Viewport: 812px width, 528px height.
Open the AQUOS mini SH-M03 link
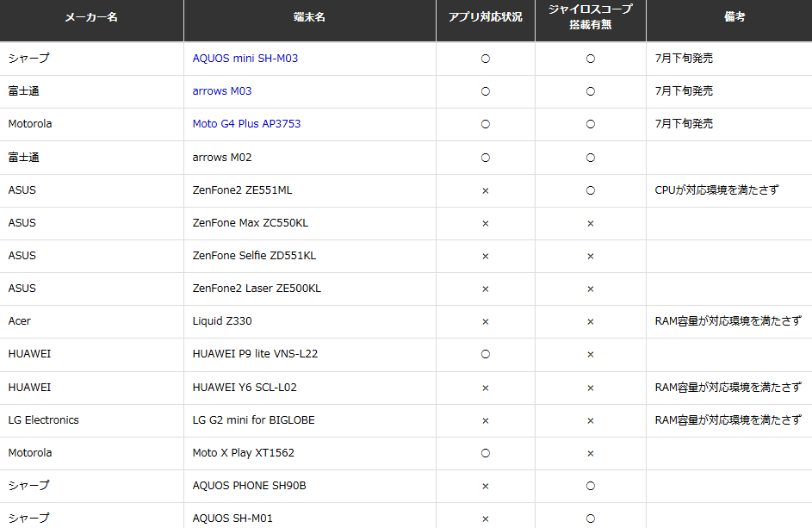point(245,58)
